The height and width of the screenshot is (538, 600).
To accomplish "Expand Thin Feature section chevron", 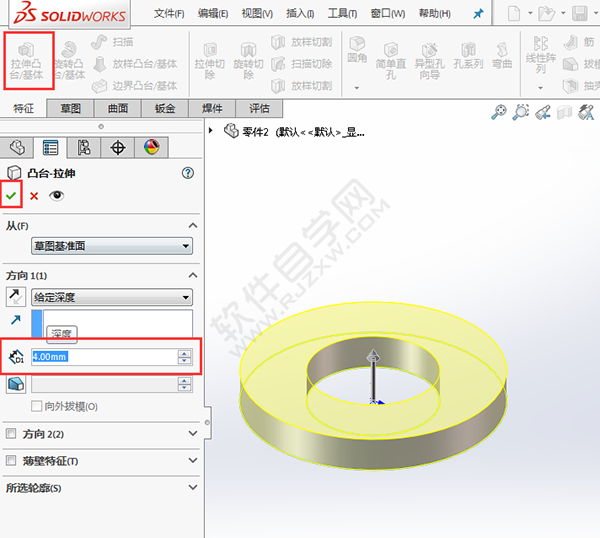I will (x=193, y=460).
